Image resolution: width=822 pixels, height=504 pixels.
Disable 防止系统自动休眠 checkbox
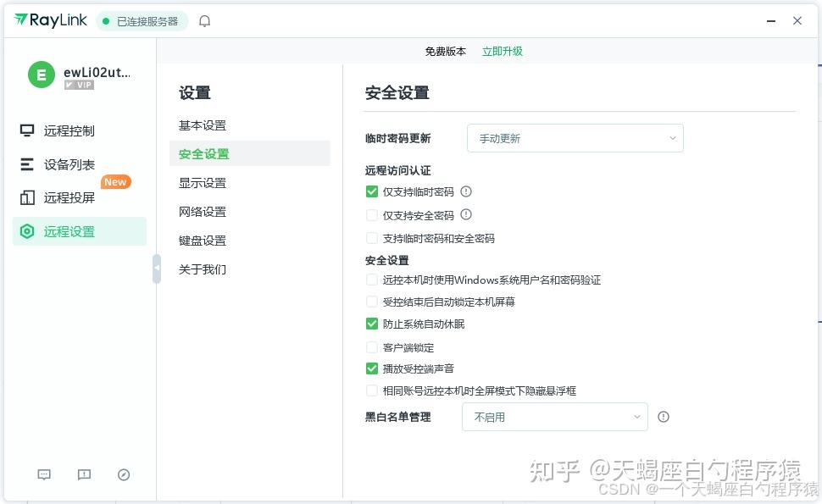pyautogui.click(x=372, y=324)
